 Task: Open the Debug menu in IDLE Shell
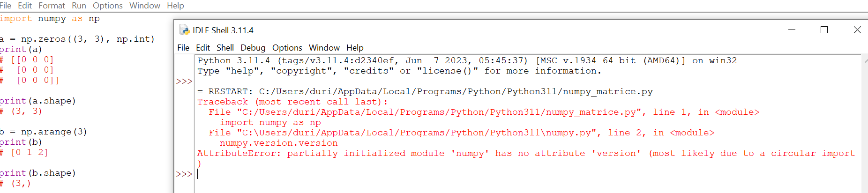(253, 48)
